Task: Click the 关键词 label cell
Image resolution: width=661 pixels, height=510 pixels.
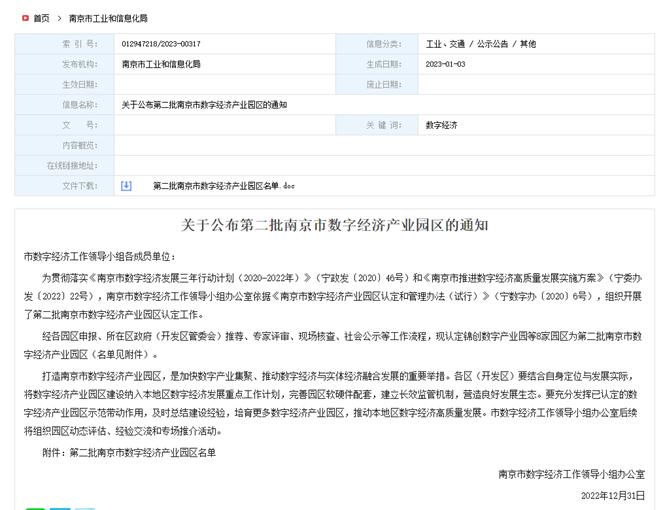Action: tap(377, 125)
